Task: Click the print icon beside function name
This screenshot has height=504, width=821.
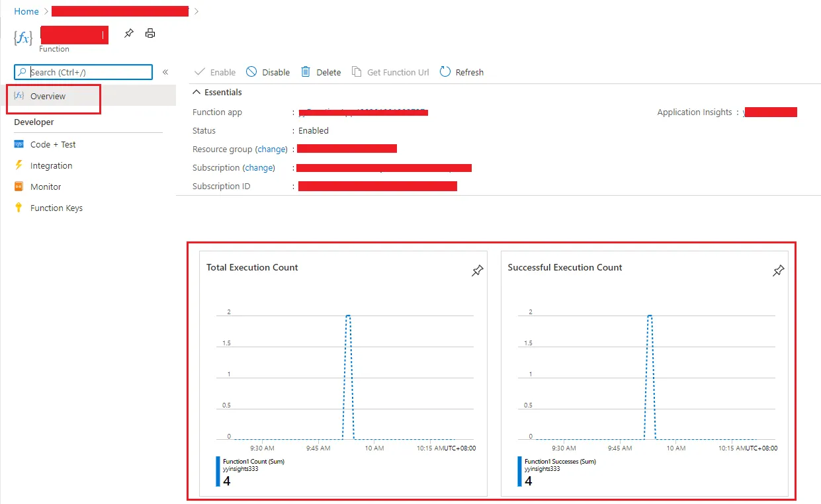Action: (x=150, y=33)
